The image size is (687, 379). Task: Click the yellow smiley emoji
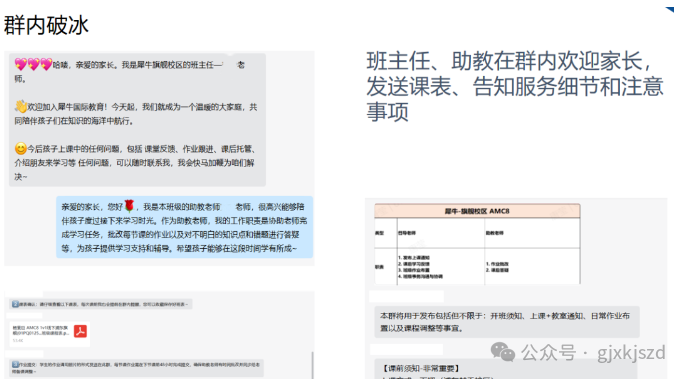pyautogui.click(x=21, y=149)
